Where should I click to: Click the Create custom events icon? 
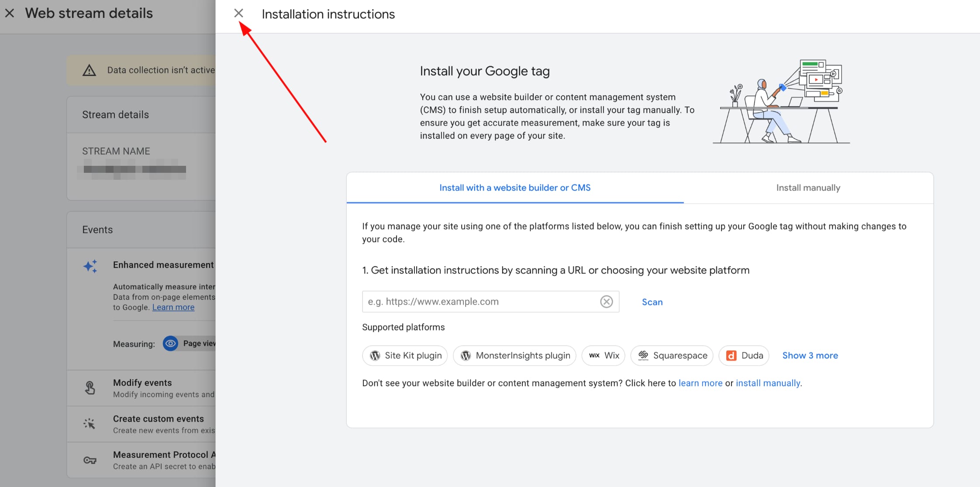(90, 423)
